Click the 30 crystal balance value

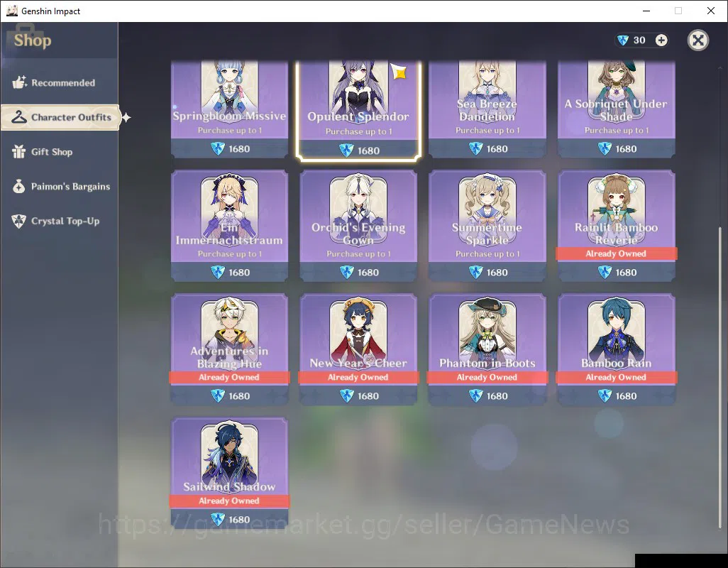click(x=639, y=40)
